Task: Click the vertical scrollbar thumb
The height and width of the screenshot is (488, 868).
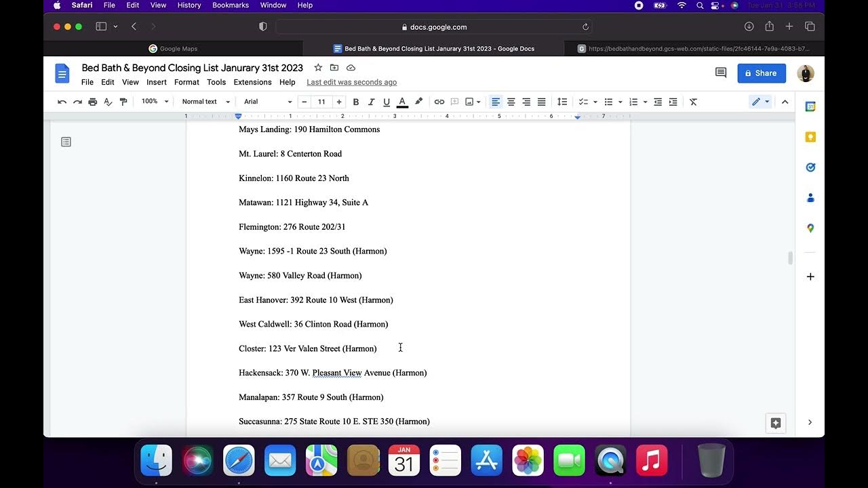Action: coord(790,258)
